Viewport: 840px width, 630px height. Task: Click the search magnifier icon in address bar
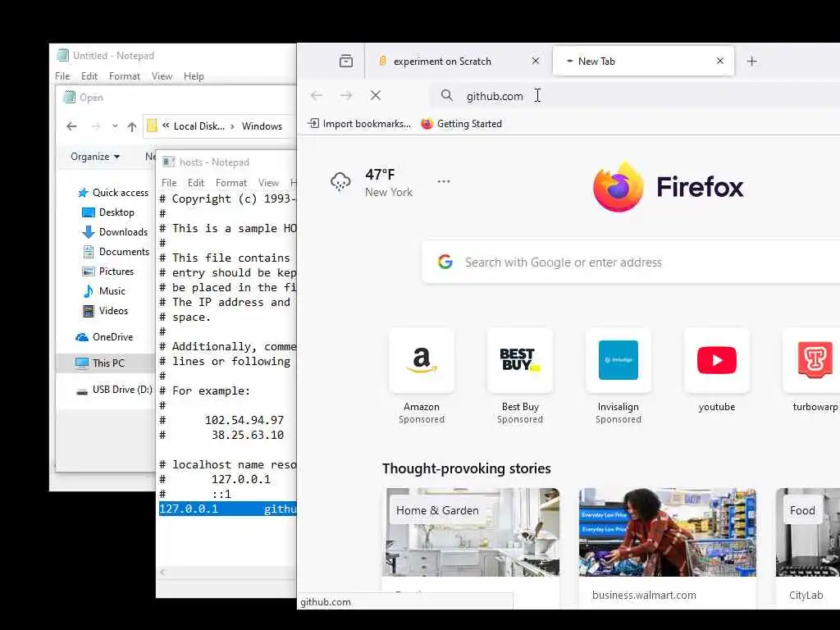pyautogui.click(x=446, y=95)
